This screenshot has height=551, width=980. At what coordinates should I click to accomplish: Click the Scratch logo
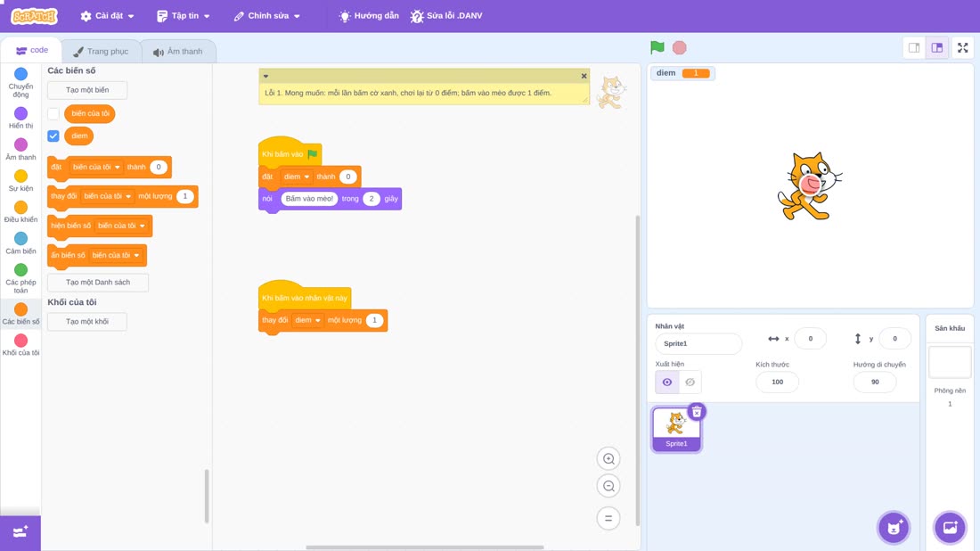pyautogui.click(x=35, y=16)
